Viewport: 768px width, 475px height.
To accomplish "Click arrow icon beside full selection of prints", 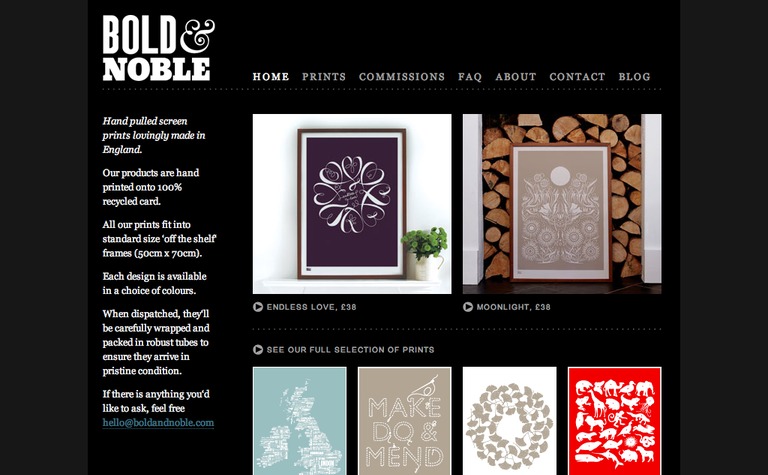I will tap(258, 350).
